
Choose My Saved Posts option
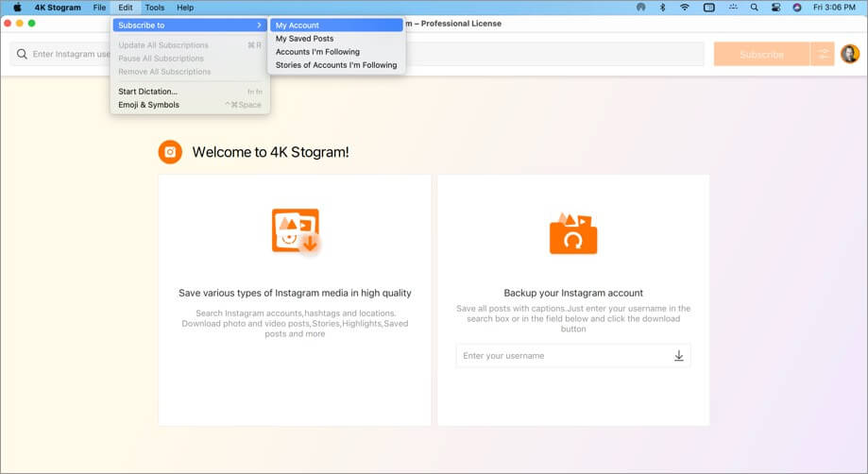point(336,38)
